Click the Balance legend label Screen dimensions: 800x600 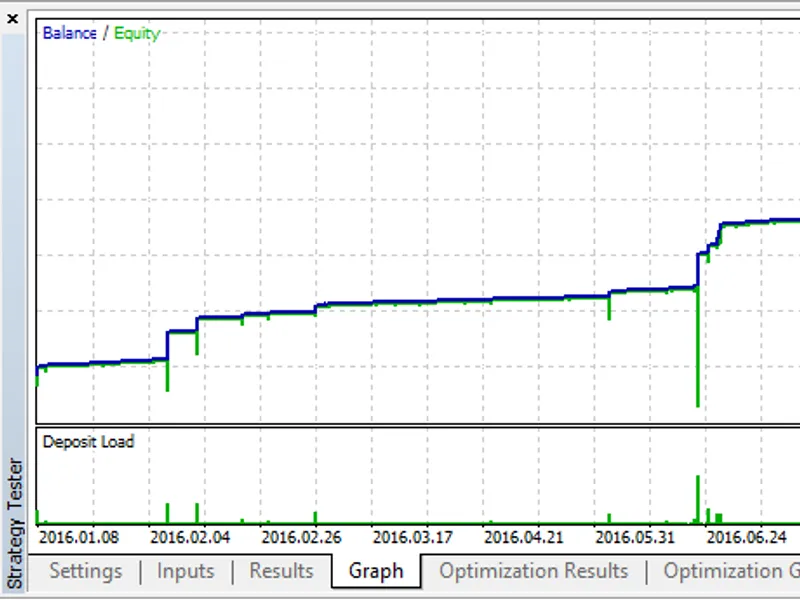69,33
